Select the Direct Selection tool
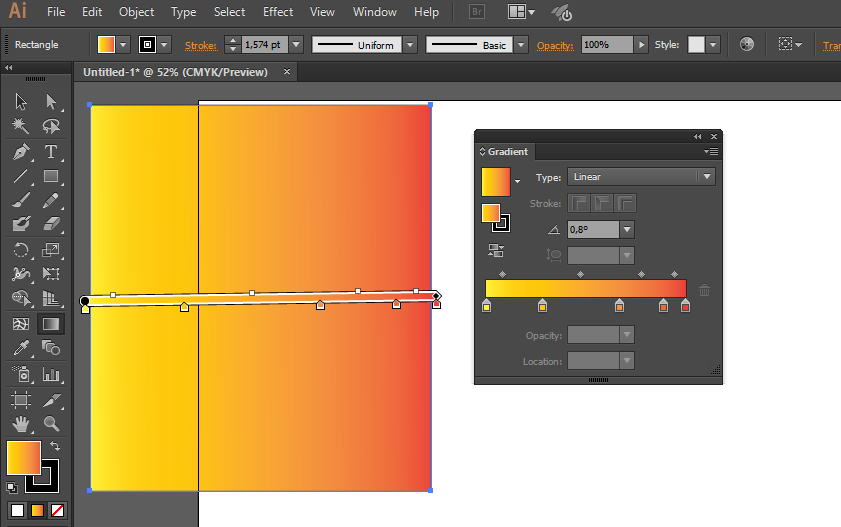This screenshot has width=841, height=527. (51, 101)
